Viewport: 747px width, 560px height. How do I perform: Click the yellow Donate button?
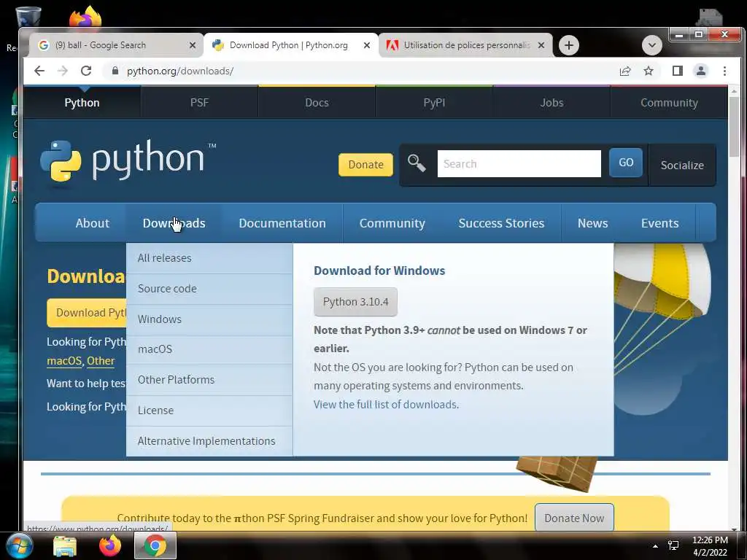pyautogui.click(x=366, y=164)
